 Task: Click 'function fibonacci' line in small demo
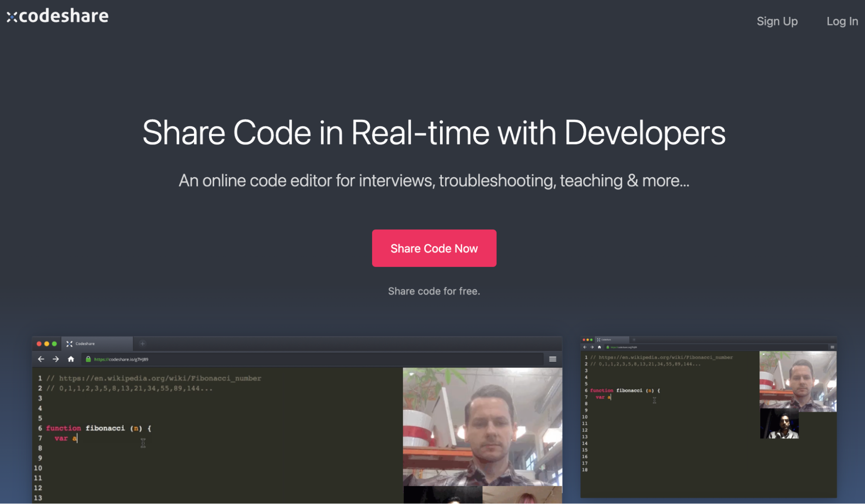625,391
